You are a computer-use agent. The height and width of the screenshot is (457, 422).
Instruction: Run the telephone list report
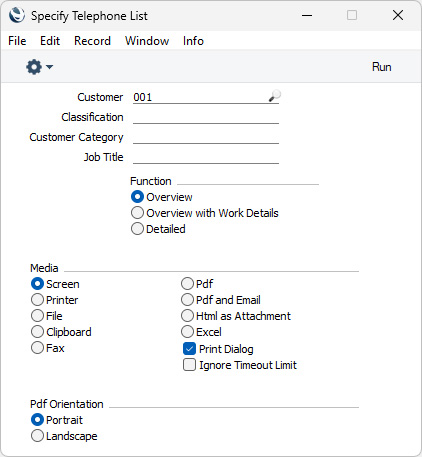[x=381, y=67]
